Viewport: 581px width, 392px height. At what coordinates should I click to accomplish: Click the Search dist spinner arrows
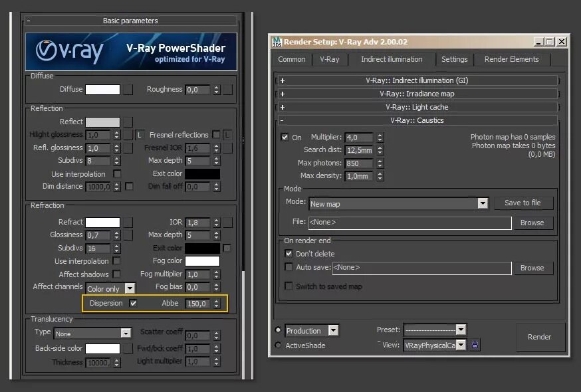coord(380,150)
